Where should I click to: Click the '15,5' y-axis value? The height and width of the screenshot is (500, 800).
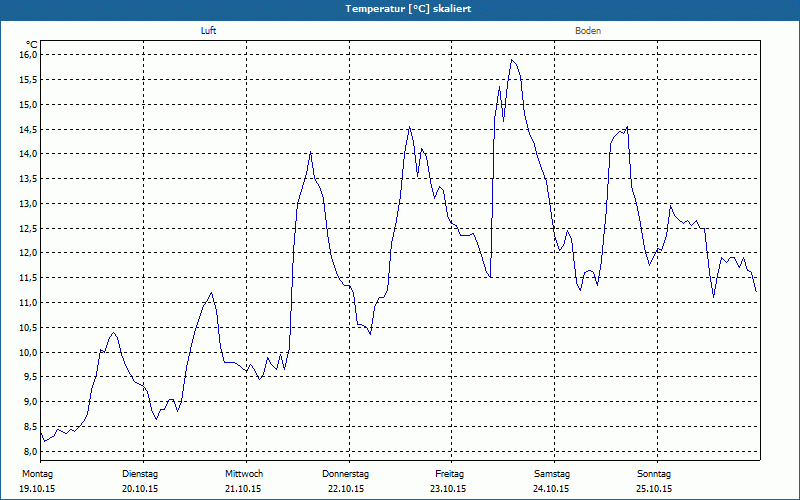[x=29, y=80]
